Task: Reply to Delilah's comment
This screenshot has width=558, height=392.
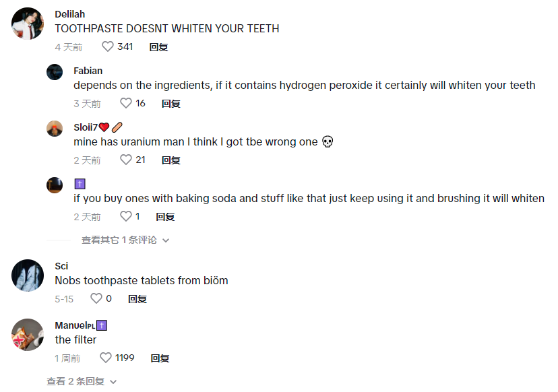Action: pyautogui.click(x=158, y=47)
